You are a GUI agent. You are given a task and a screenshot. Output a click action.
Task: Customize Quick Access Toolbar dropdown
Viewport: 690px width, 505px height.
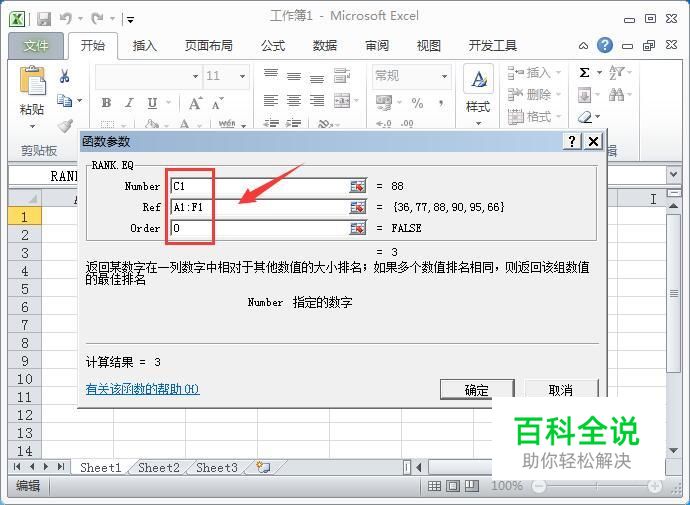pyautogui.click(x=130, y=19)
